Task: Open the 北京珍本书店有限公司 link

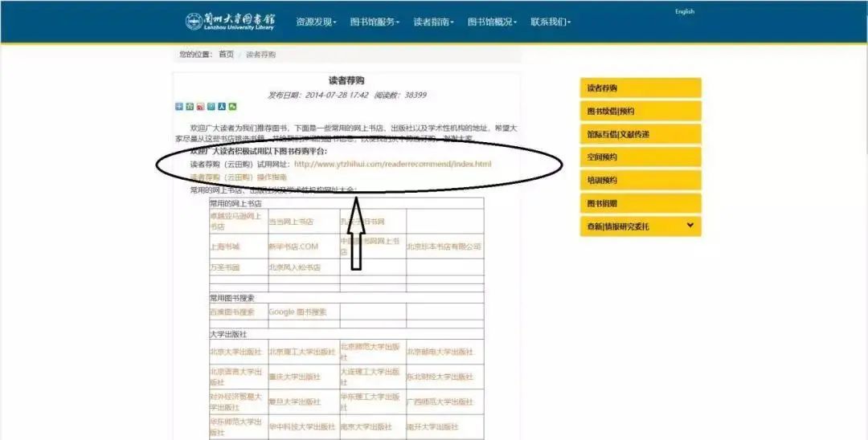Action: (444, 246)
